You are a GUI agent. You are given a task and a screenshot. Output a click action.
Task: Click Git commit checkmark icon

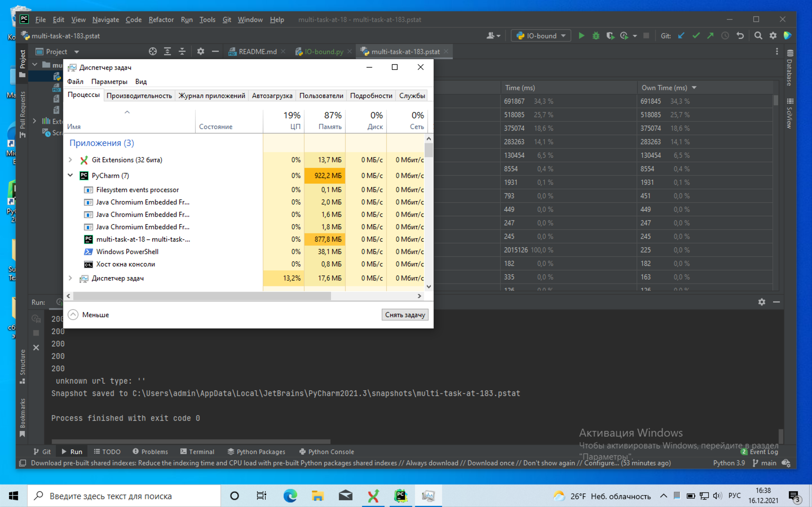point(696,35)
